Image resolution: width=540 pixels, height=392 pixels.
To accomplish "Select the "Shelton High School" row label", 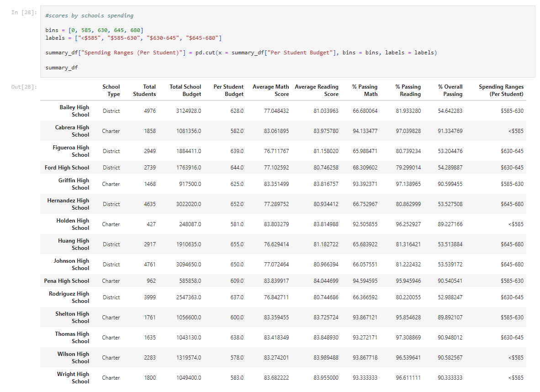I will click(72, 317).
